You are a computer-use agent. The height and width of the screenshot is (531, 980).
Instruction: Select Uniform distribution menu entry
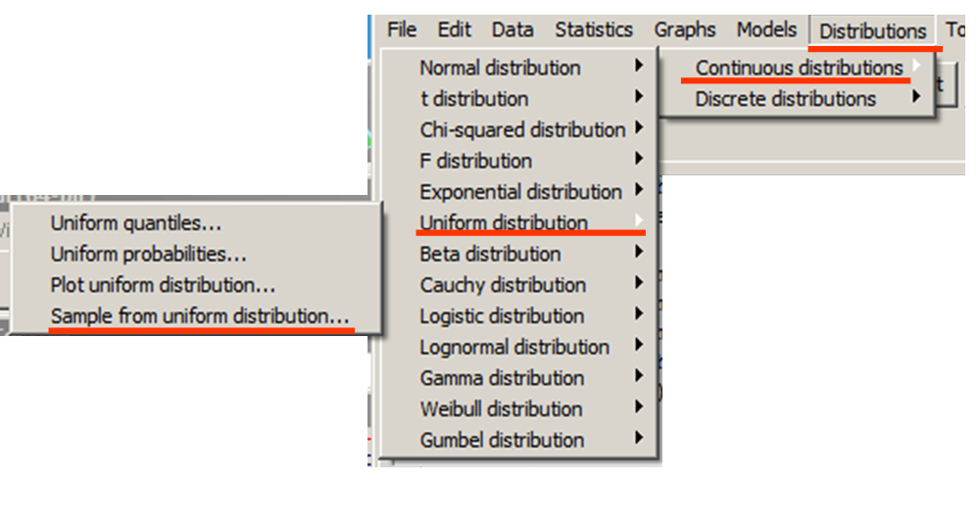click(x=504, y=223)
